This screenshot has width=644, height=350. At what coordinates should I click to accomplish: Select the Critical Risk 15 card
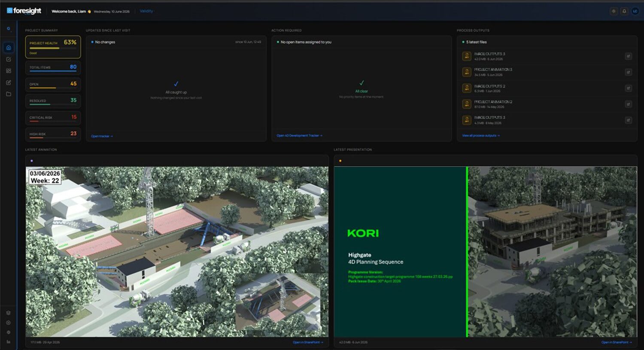(x=53, y=118)
